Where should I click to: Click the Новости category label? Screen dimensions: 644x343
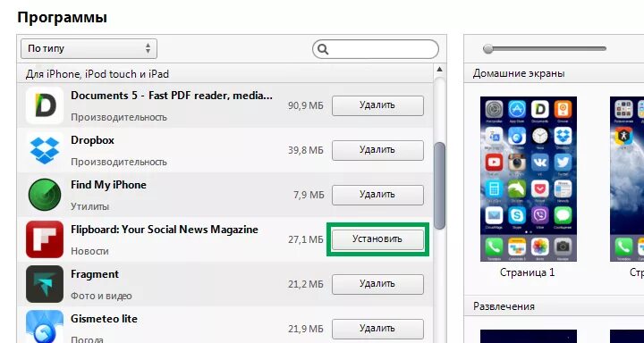click(x=89, y=251)
